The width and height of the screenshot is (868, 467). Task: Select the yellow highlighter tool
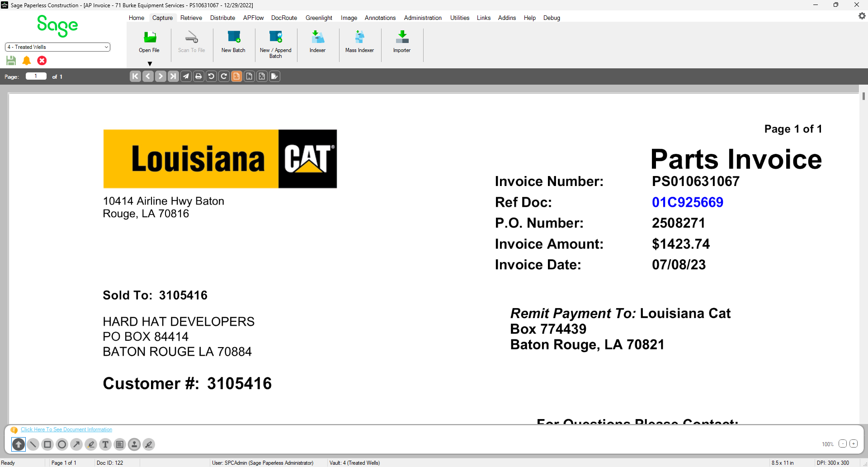91,444
